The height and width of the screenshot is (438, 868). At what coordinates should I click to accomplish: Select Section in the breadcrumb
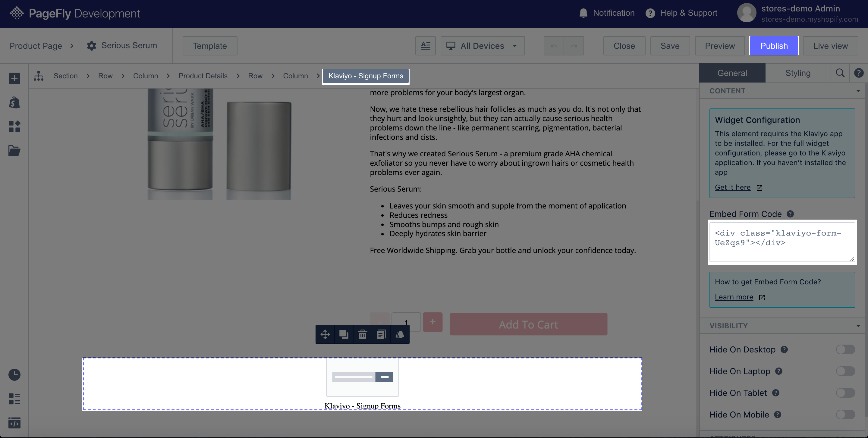[65, 76]
